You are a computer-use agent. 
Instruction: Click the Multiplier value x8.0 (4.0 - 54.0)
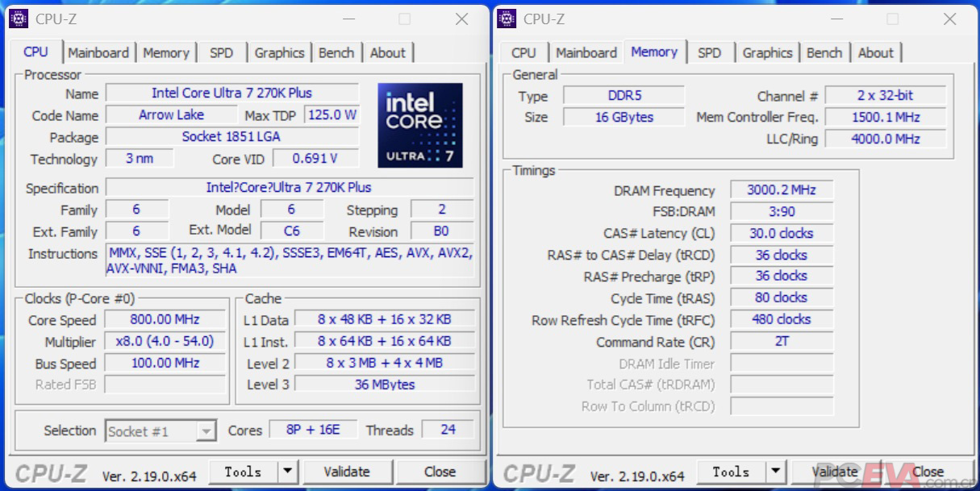[165, 341]
